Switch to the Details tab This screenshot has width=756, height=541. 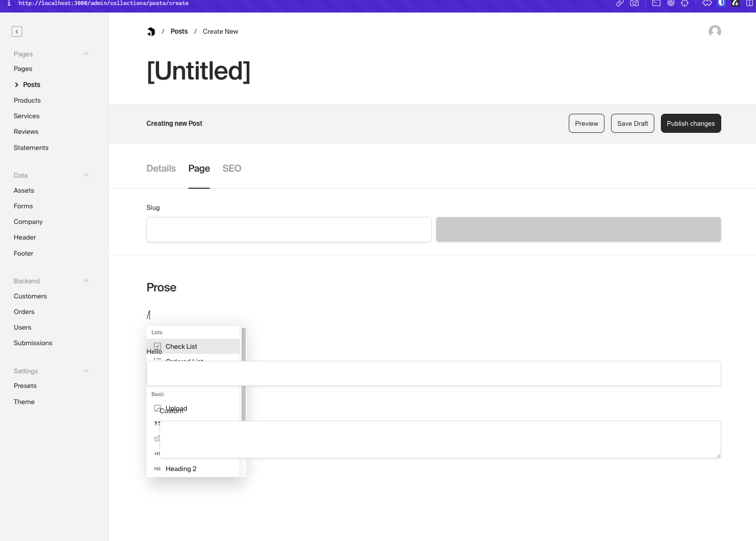coord(161,168)
